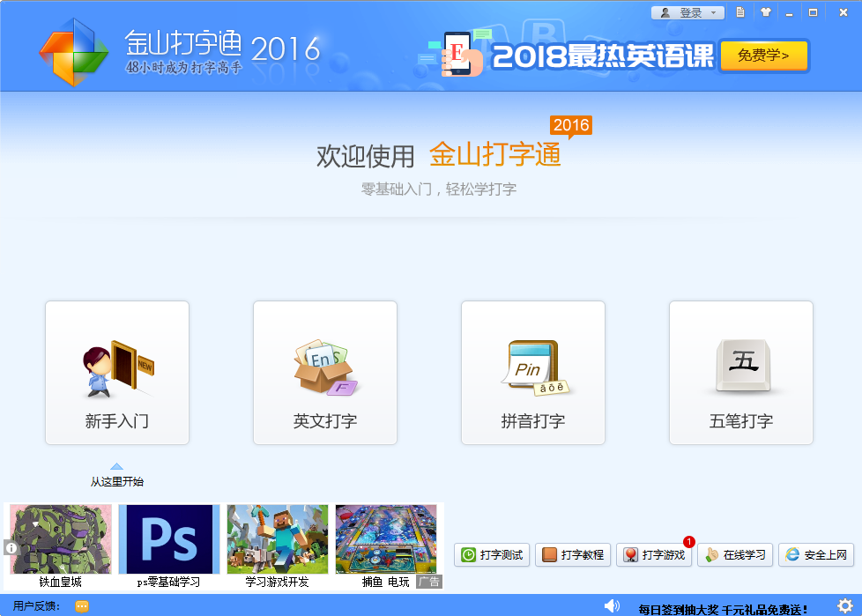
Task: Click the 零基础入门，轻松学打字 subtitle text
Action: point(439,189)
